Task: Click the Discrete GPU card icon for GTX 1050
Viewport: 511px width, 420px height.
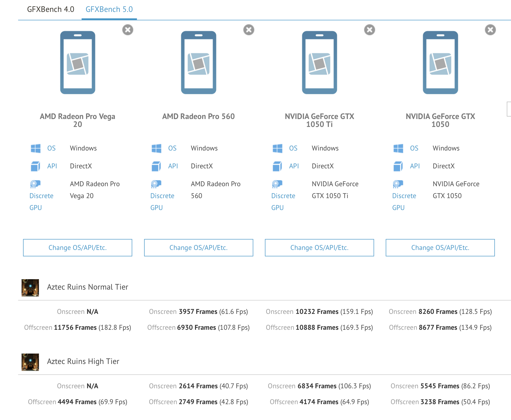Action: (398, 184)
